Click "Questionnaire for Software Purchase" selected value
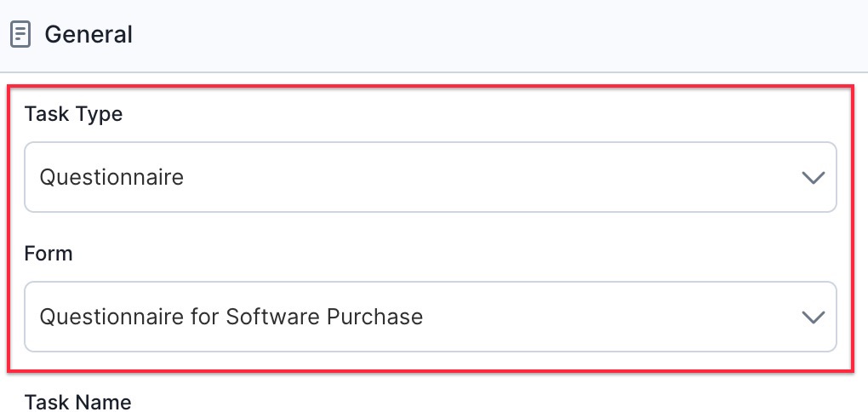The width and height of the screenshot is (868, 412). 231,317
